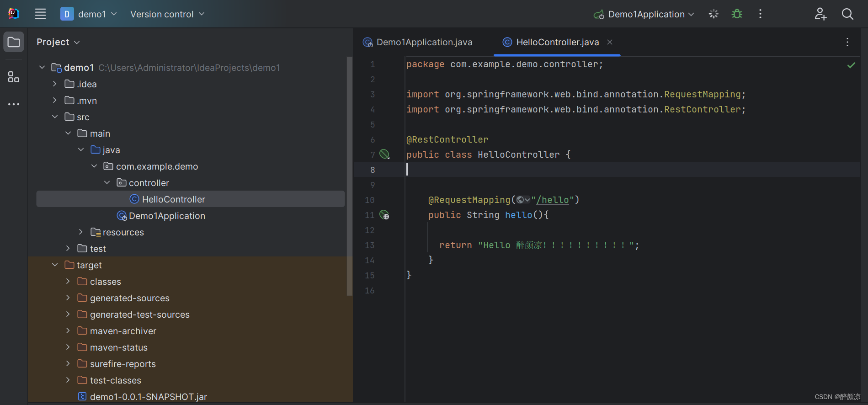The width and height of the screenshot is (868, 405).
Task: Expand the .idea folder
Action: (x=55, y=84)
